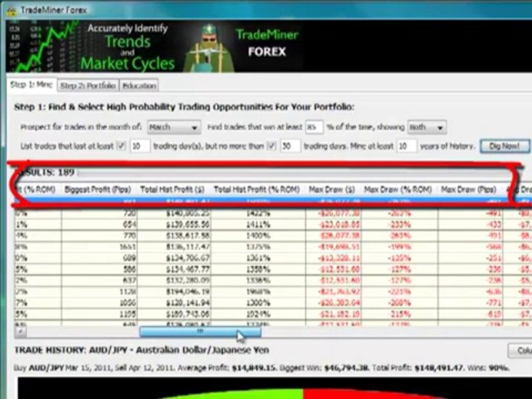
Task: Switch to the Step 1: Mine tab
Action: 31,84
